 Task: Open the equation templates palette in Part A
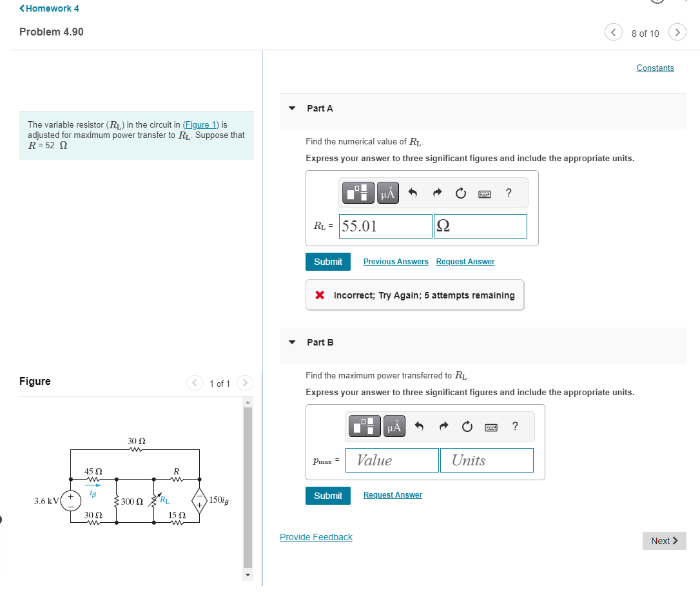[358, 192]
